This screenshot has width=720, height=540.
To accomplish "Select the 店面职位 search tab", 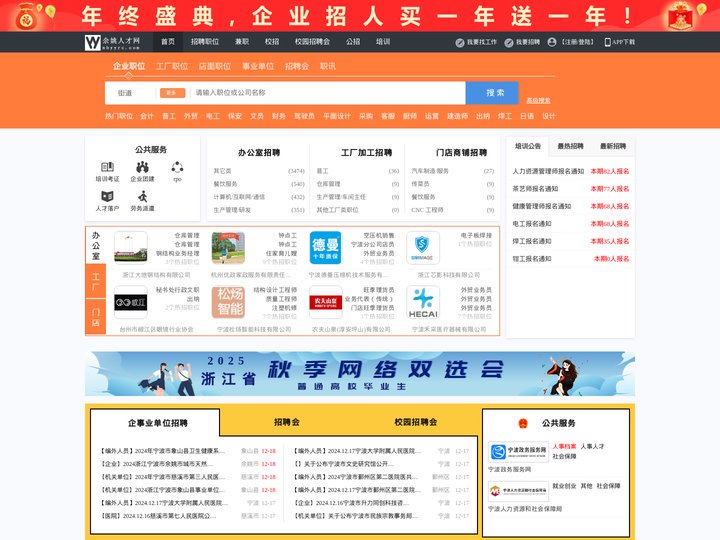I will tap(215, 66).
